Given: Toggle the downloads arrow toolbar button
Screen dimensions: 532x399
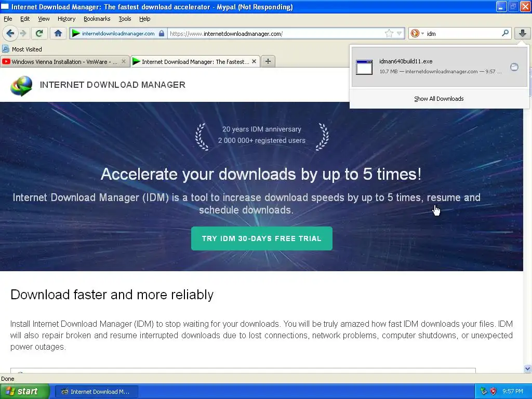Looking at the screenshot, I should click(x=523, y=33).
